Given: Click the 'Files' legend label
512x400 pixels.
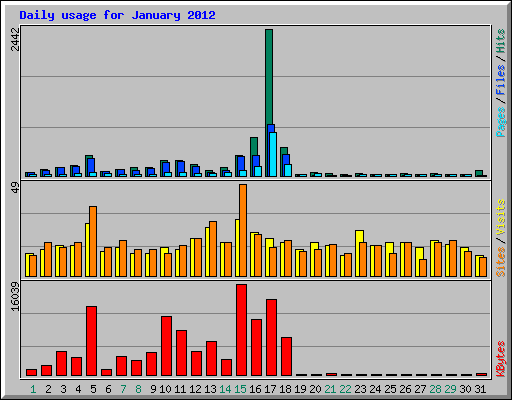Looking at the screenshot, I should click(x=500, y=79).
